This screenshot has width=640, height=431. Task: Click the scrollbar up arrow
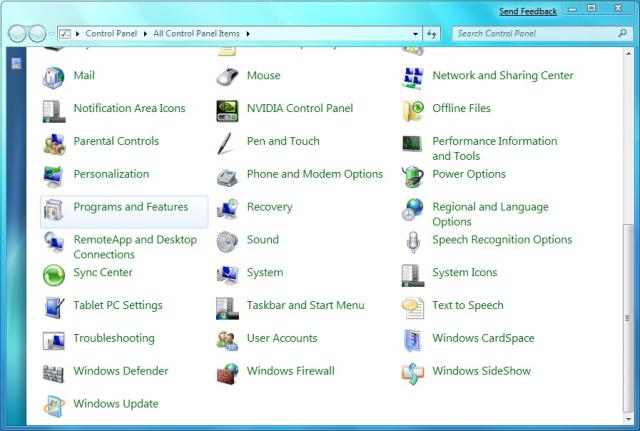tap(628, 53)
